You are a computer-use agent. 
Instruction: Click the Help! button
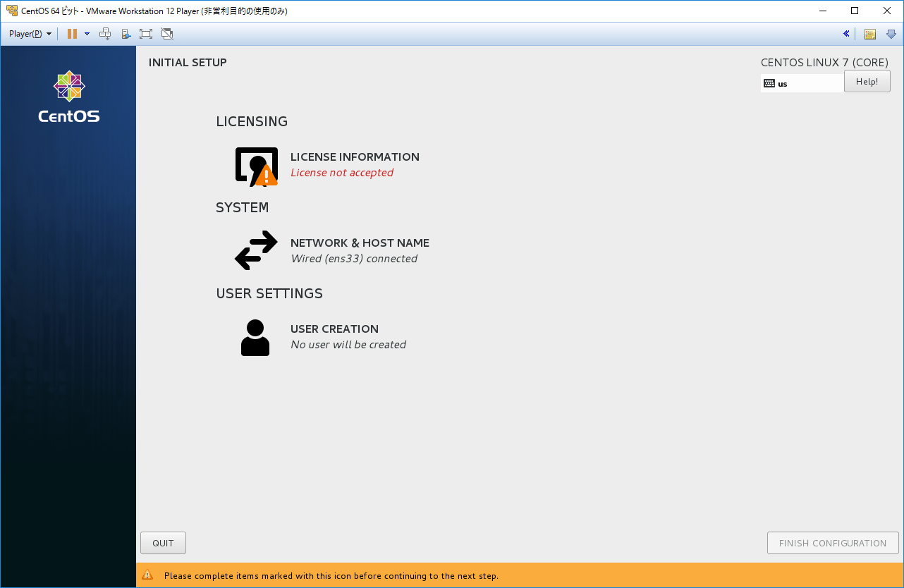(867, 81)
